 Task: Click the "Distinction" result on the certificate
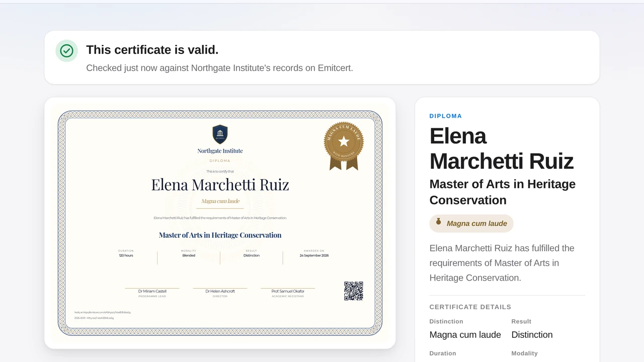pos(252,255)
